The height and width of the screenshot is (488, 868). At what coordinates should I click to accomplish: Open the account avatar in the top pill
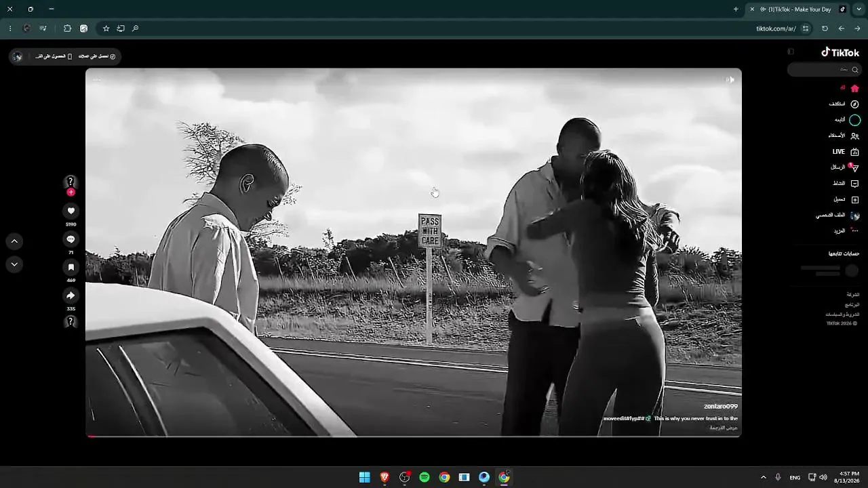pos(18,56)
